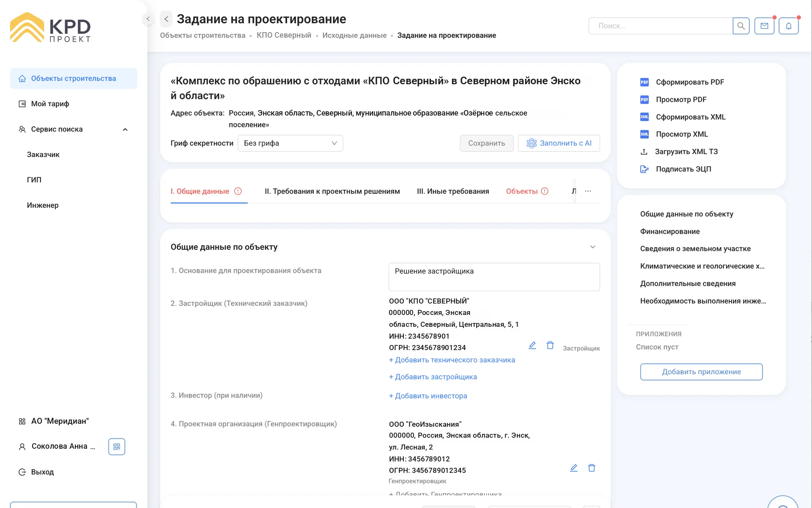Open the Объекты tab
812x508 pixels.
click(x=527, y=191)
